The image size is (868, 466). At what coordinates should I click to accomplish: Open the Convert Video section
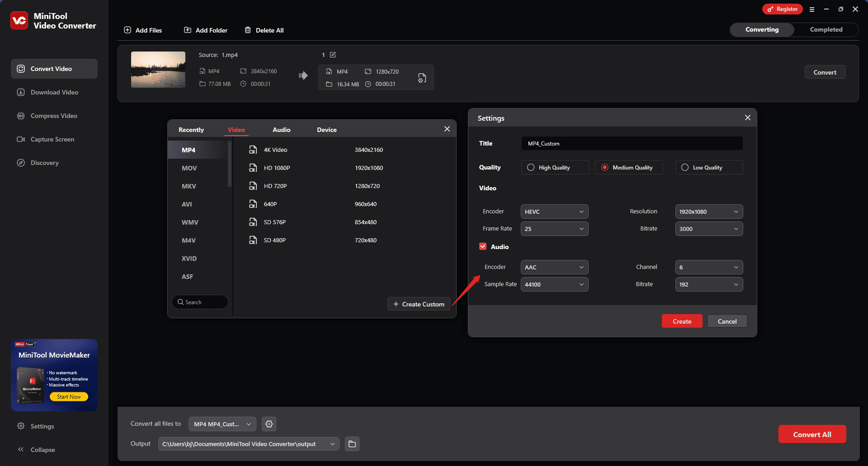(54, 69)
